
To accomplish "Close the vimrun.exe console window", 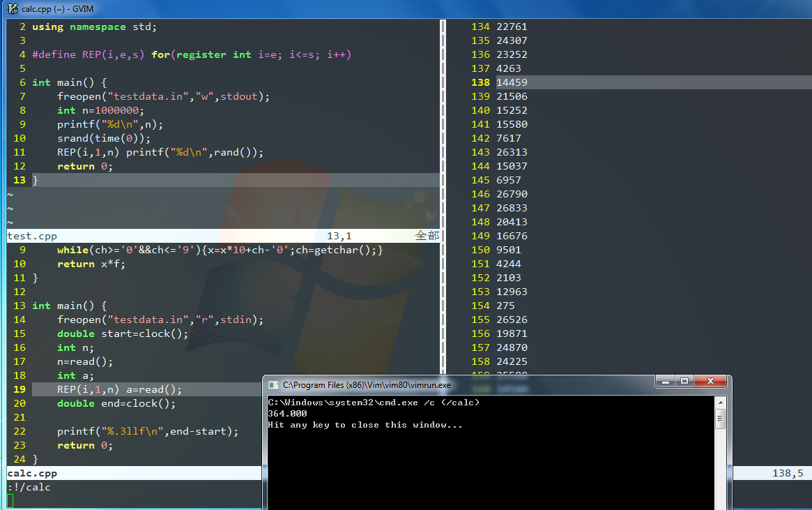I will (x=710, y=382).
